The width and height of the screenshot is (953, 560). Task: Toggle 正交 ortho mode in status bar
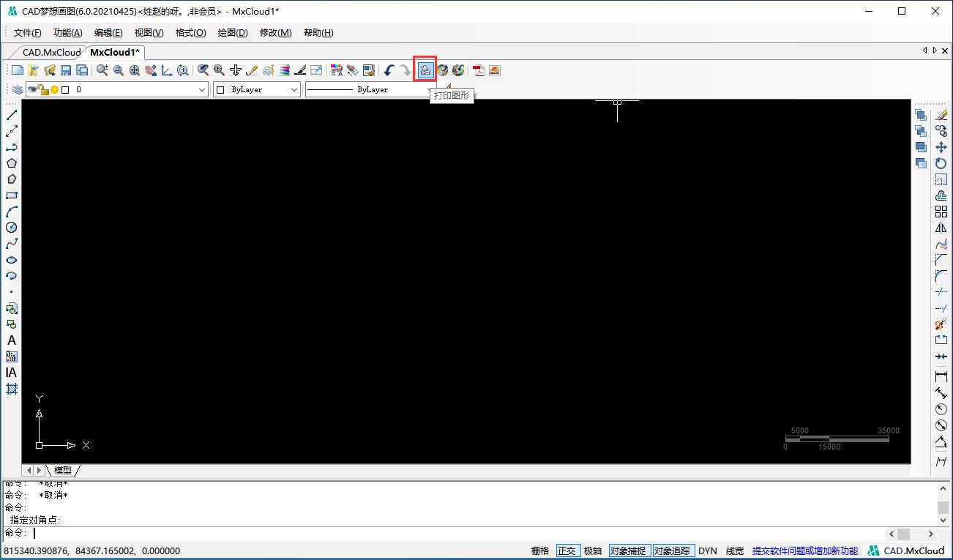[x=566, y=550]
